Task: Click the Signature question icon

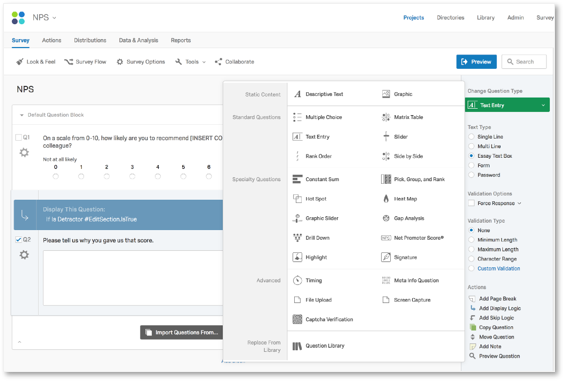Action: click(386, 257)
